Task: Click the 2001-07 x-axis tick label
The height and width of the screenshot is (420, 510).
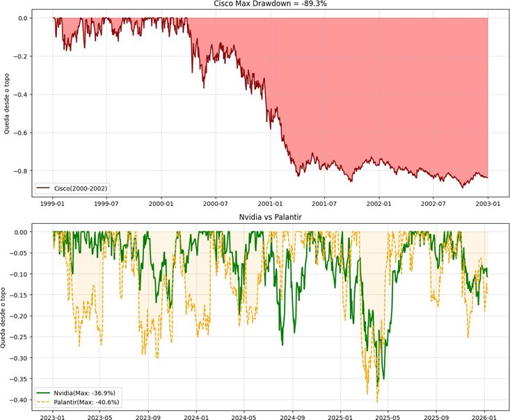Action: [324, 205]
